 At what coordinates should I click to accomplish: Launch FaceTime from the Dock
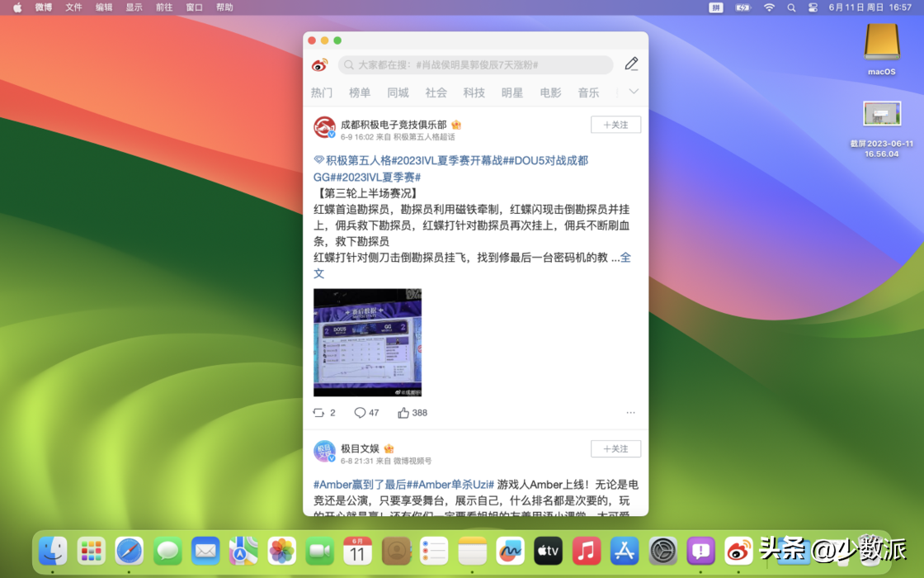(x=319, y=551)
